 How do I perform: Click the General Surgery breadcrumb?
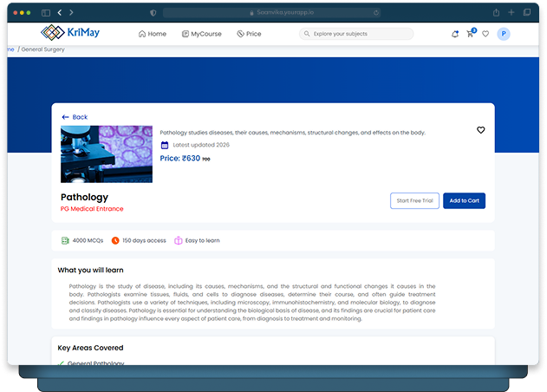point(42,49)
